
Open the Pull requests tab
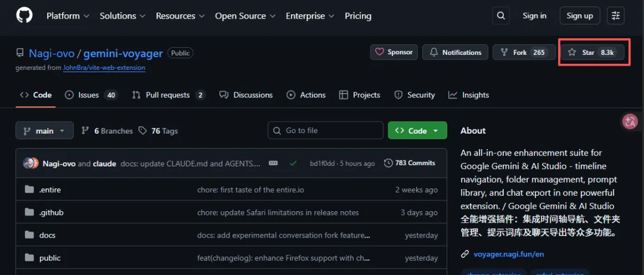click(x=168, y=95)
